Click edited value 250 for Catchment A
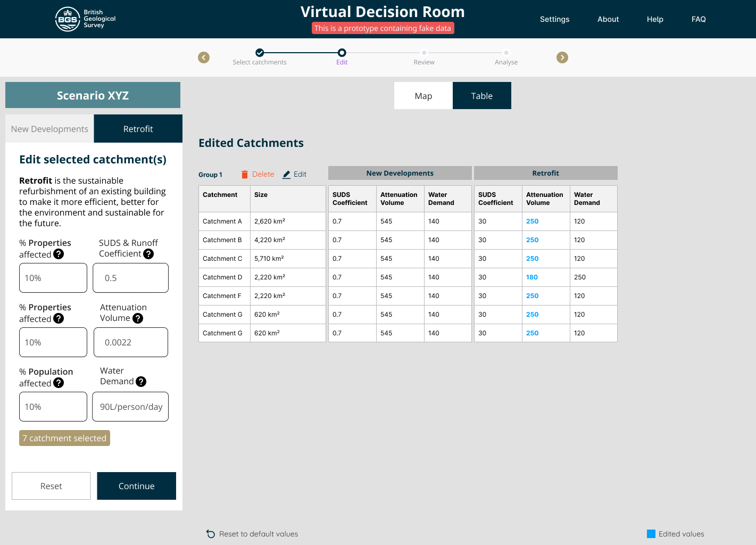 pyautogui.click(x=533, y=221)
